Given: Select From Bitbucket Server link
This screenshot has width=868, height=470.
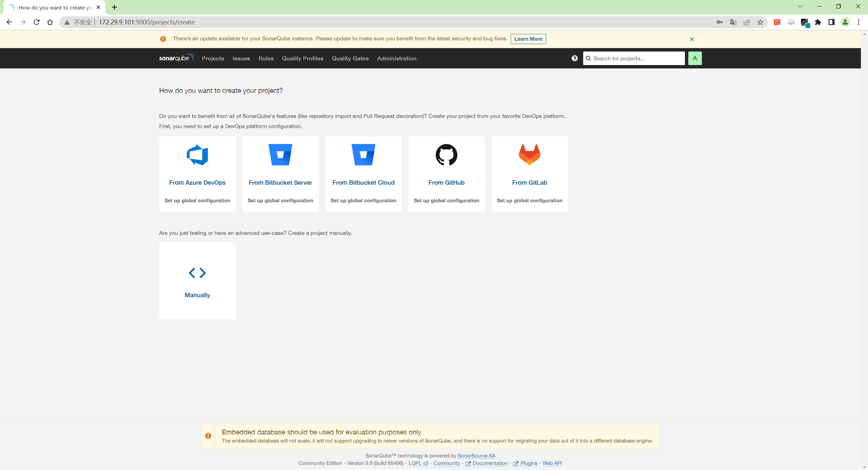Looking at the screenshot, I should coord(280,182).
